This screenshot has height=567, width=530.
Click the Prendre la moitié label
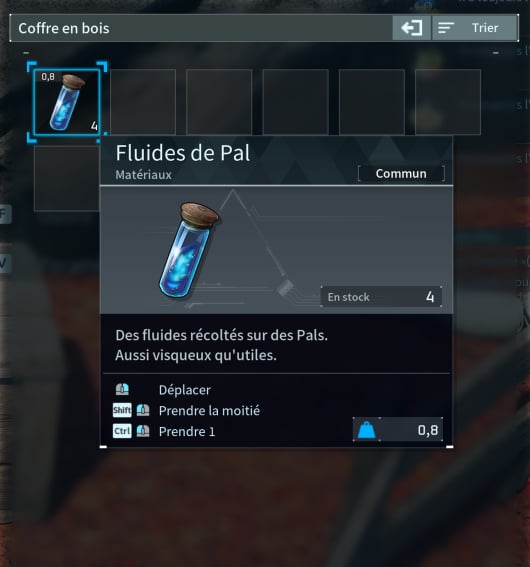pos(209,410)
